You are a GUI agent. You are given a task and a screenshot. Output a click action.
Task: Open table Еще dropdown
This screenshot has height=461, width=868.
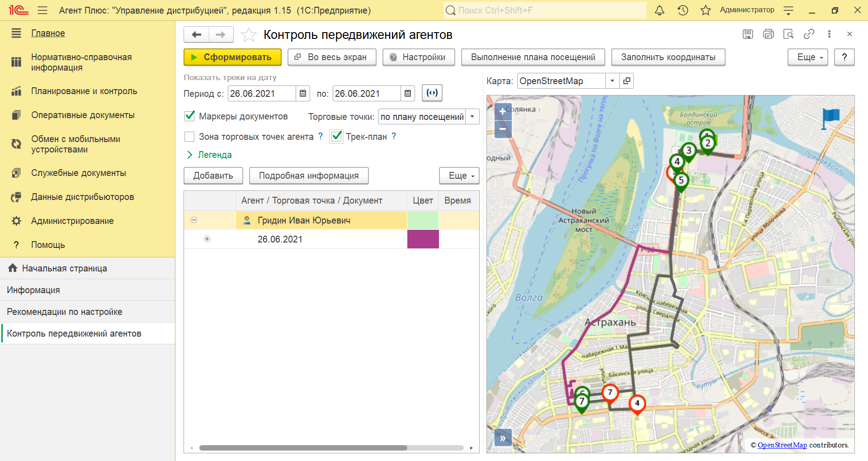[459, 176]
